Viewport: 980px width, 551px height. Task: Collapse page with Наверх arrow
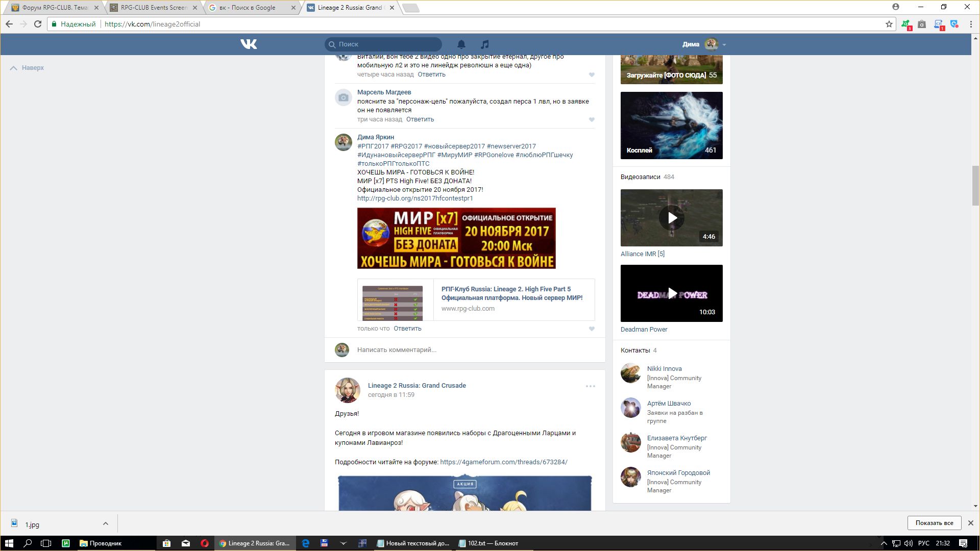tap(27, 68)
